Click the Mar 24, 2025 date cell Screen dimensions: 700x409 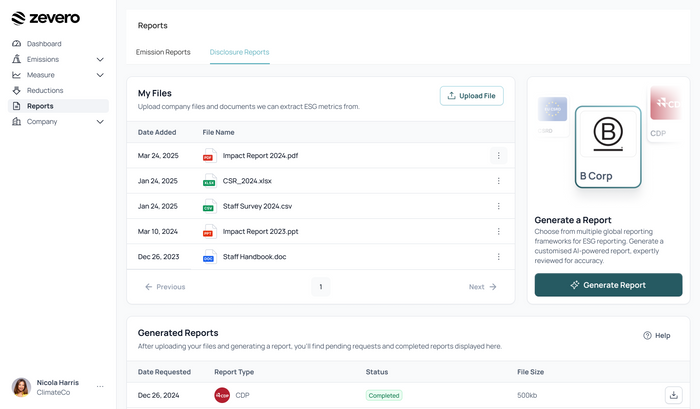pos(158,156)
